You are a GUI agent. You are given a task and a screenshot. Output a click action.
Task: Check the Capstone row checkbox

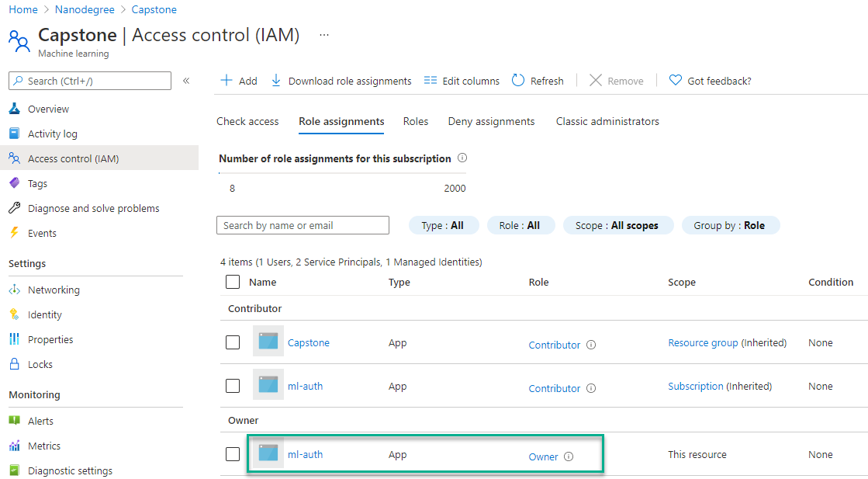[x=233, y=342]
